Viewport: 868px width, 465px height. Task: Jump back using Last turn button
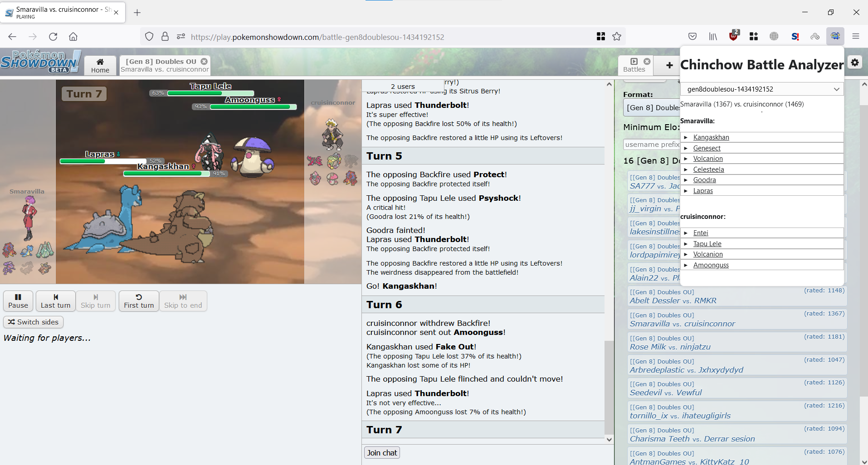pyautogui.click(x=56, y=301)
